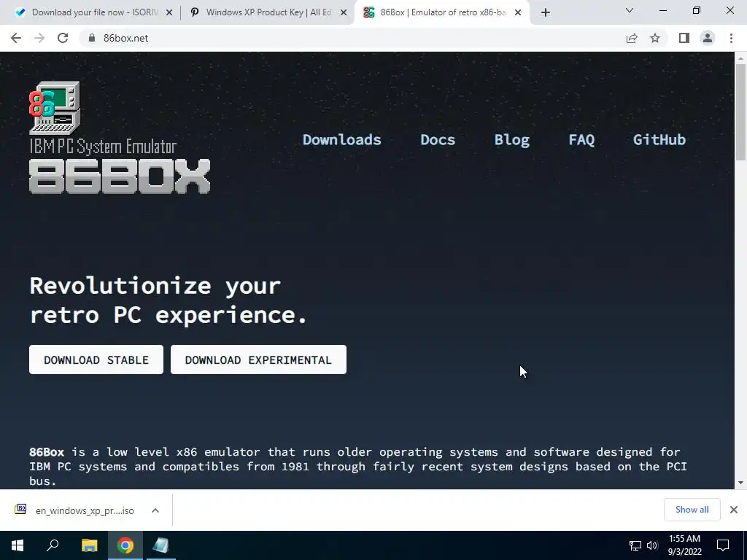747x560 pixels.
Task: Open the Blog nav link
Action: tap(512, 140)
